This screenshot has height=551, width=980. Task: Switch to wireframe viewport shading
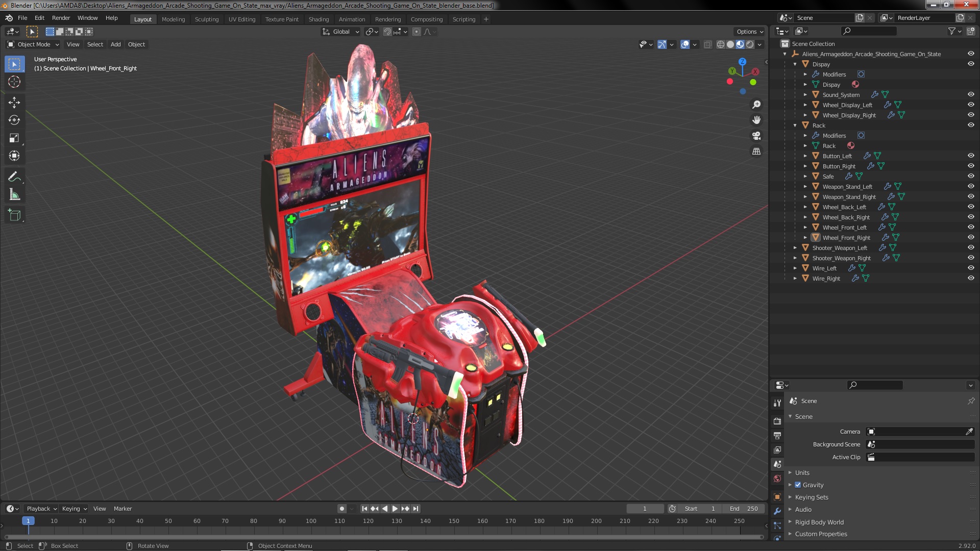[x=720, y=44]
